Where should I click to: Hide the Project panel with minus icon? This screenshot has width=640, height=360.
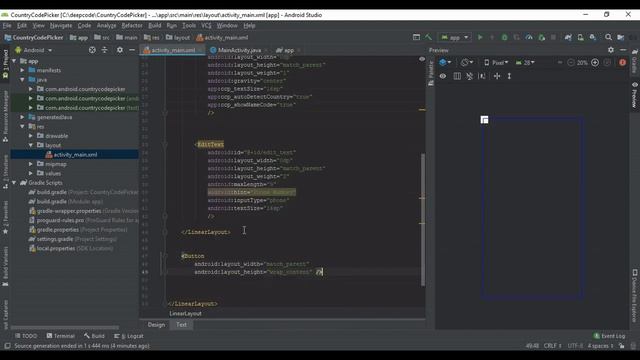pos(132,50)
